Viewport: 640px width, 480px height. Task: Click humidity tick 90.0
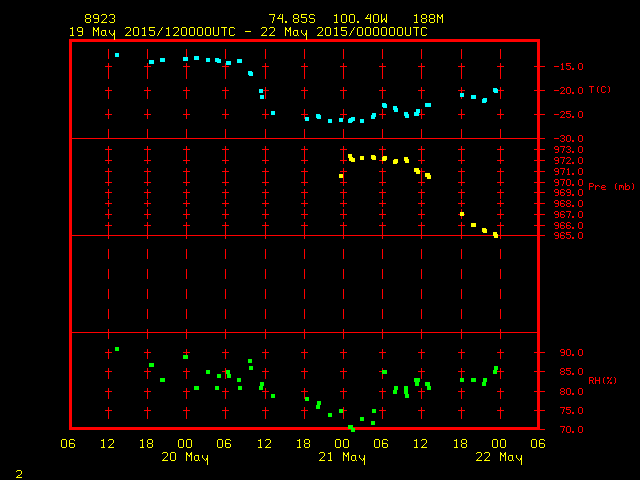(x=571, y=353)
